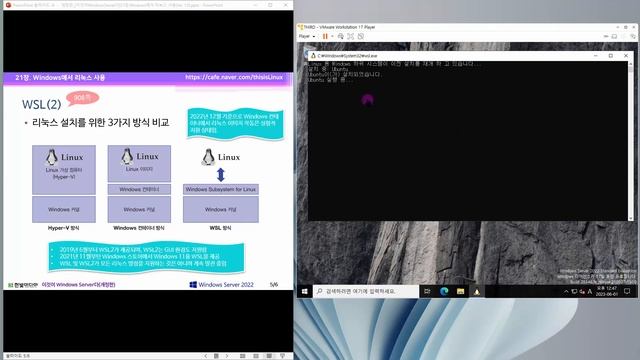This screenshot has height=360, width=640.
Task: Open the Player menu in VMware
Action: 307,36
